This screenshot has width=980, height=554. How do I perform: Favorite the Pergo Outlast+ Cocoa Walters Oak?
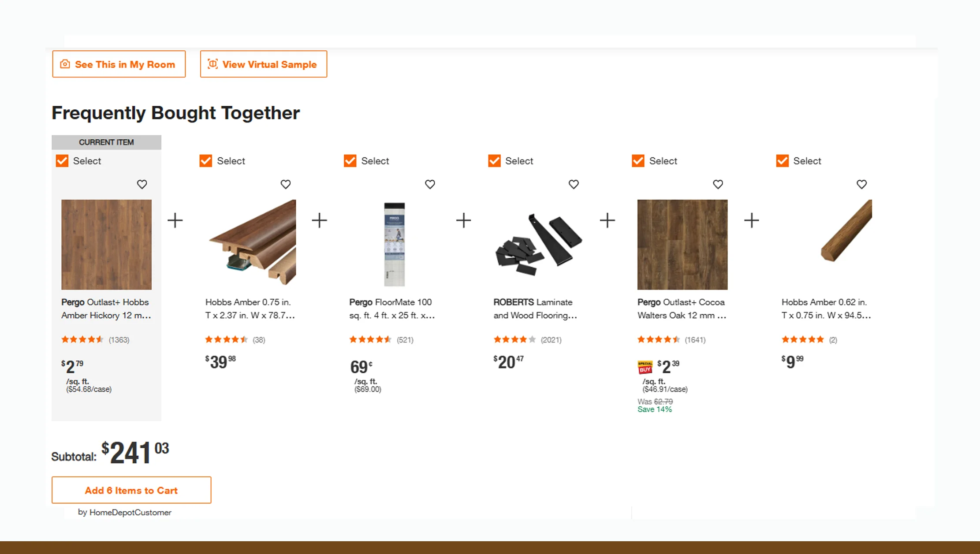pos(718,184)
